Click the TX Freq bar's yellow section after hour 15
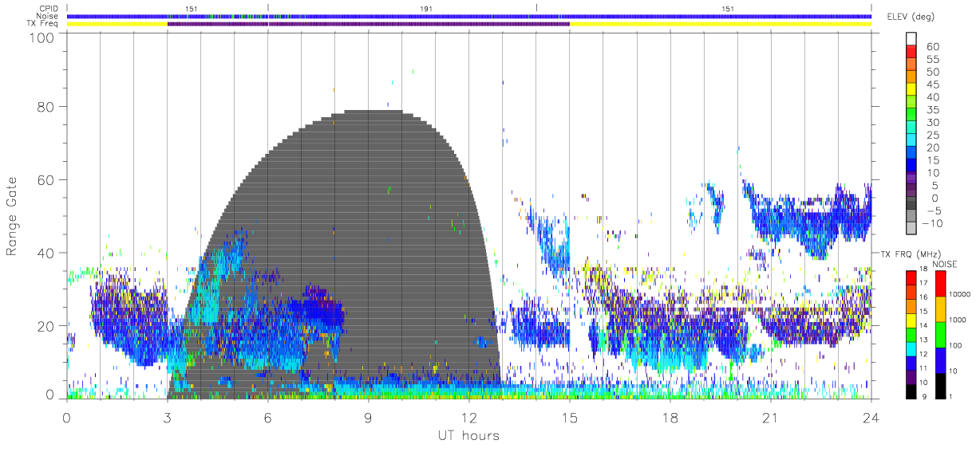The width and height of the screenshot is (980, 452). pyautogui.click(x=721, y=24)
